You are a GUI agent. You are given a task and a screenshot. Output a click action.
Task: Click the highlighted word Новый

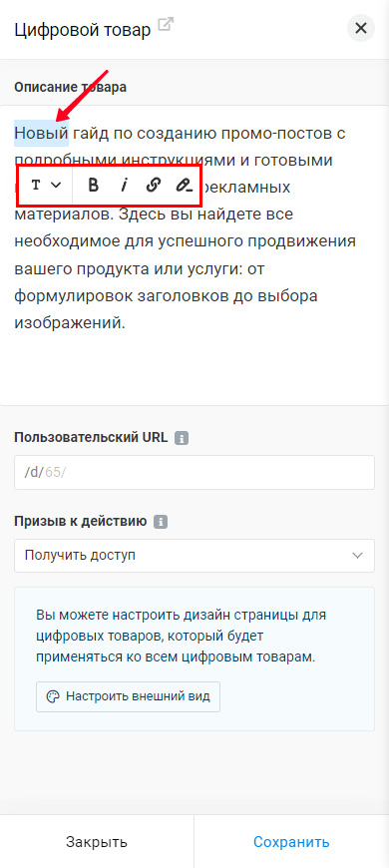click(41, 134)
